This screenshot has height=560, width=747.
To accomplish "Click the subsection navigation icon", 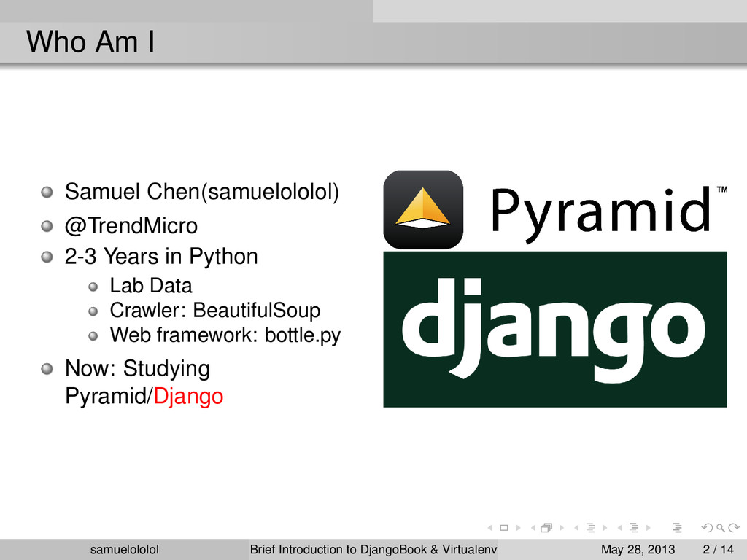I will [x=591, y=528].
